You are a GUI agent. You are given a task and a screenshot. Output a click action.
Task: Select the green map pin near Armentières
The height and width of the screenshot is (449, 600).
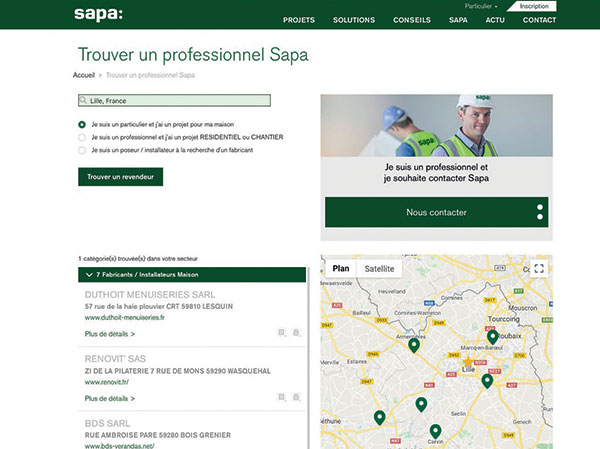414,345
